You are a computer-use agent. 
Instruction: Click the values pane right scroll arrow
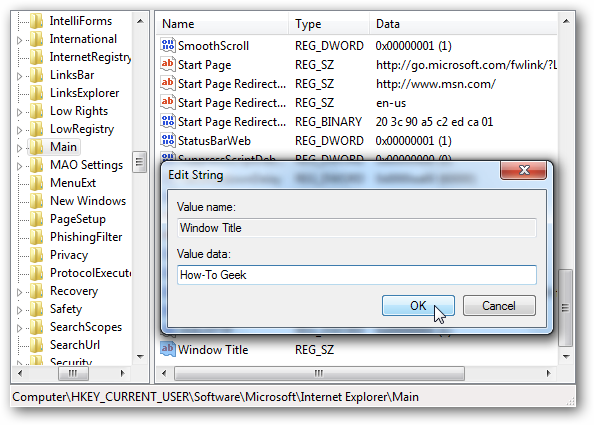(548, 373)
